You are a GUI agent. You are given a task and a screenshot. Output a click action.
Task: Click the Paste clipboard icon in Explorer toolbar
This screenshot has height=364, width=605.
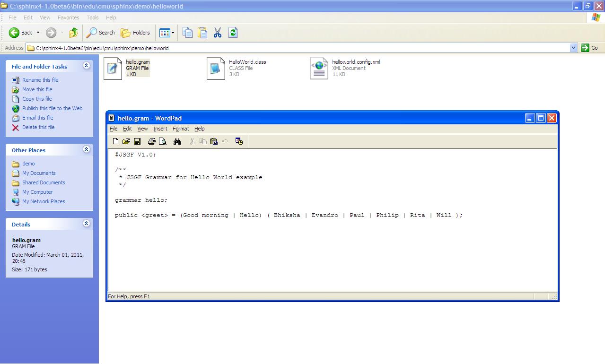(202, 33)
